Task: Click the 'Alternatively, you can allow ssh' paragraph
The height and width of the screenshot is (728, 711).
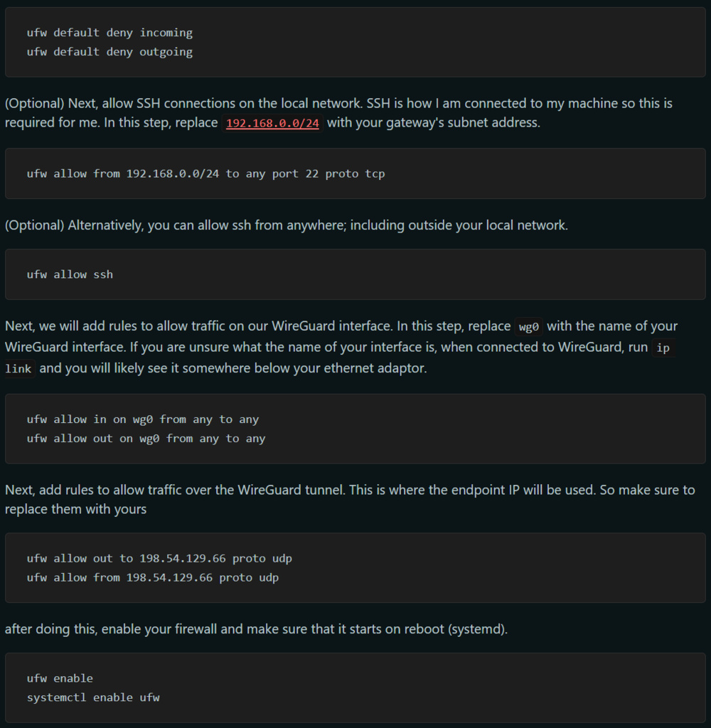Action: pos(287,225)
